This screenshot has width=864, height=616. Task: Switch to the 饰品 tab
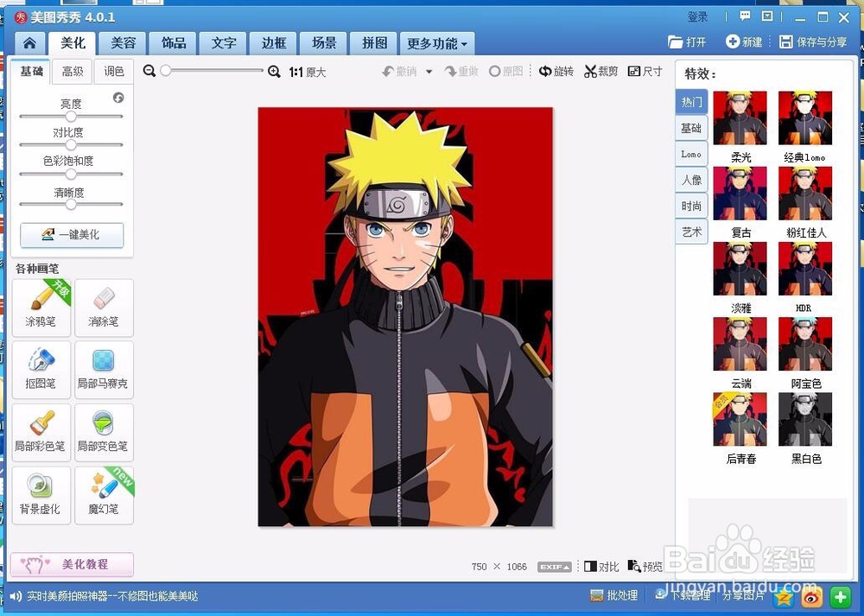click(x=174, y=43)
